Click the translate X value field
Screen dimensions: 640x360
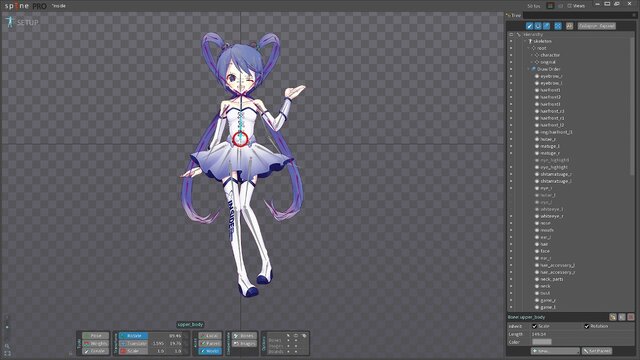click(x=158, y=343)
